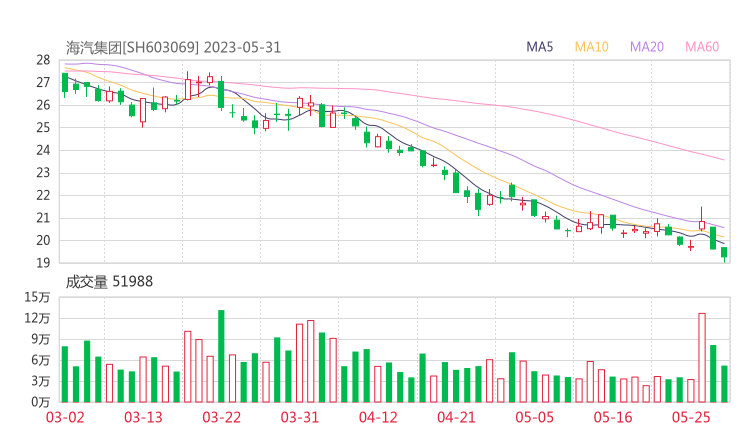The height and width of the screenshot is (440, 740).
Task: Click the price axis label 23
Action: coord(43,173)
